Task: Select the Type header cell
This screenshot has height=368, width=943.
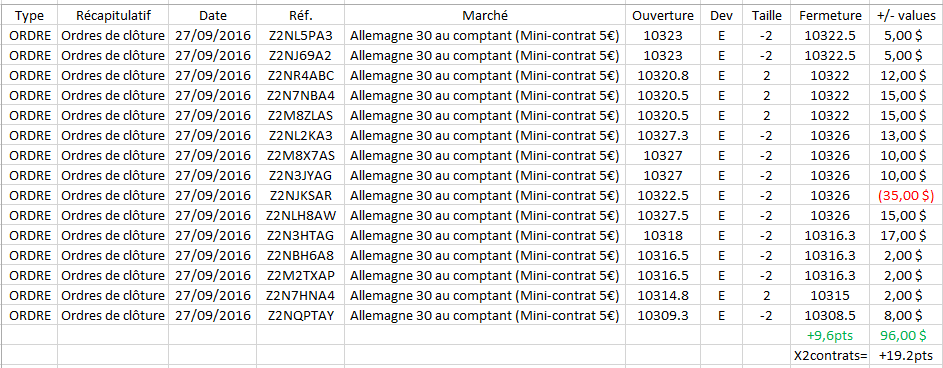Action: [29, 15]
